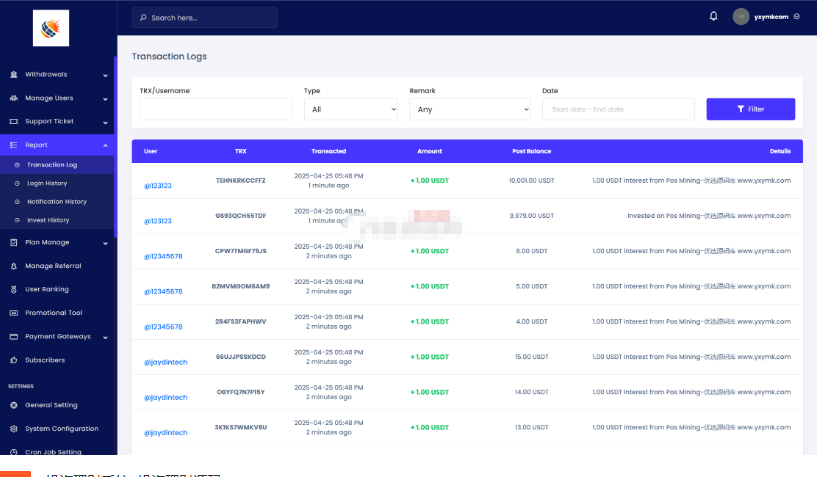Expand the Plan Manage menu

58,242
